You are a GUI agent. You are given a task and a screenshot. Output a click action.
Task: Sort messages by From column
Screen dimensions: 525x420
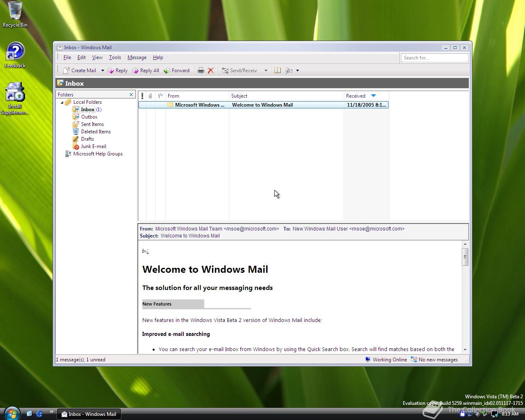(x=197, y=96)
